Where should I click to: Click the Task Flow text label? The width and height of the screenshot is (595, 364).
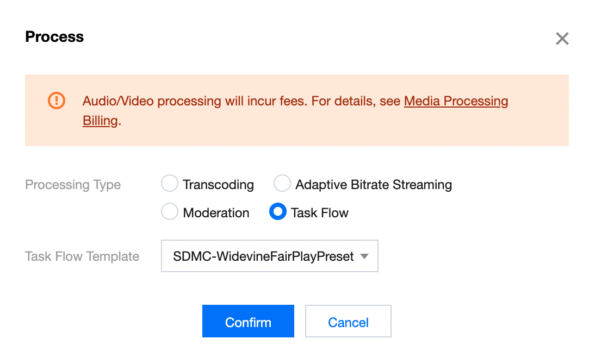[x=319, y=213]
